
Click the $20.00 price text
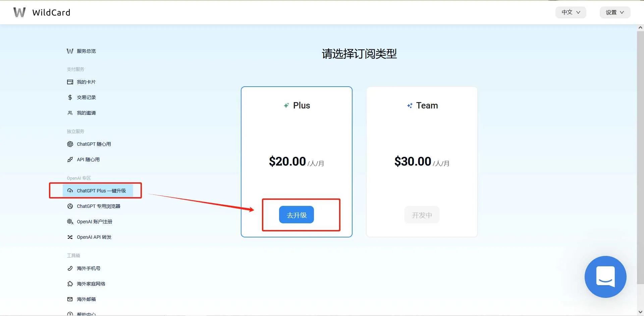[x=287, y=162]
